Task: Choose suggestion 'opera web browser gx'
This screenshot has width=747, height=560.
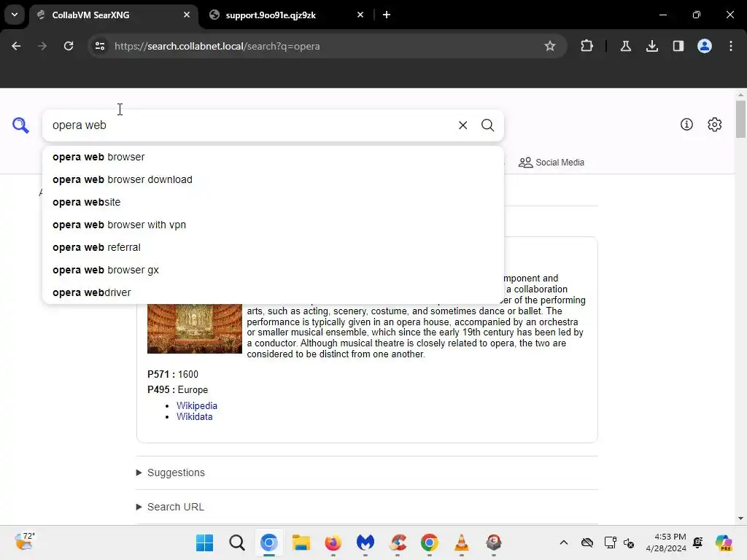Action: (x=273, y=270)
